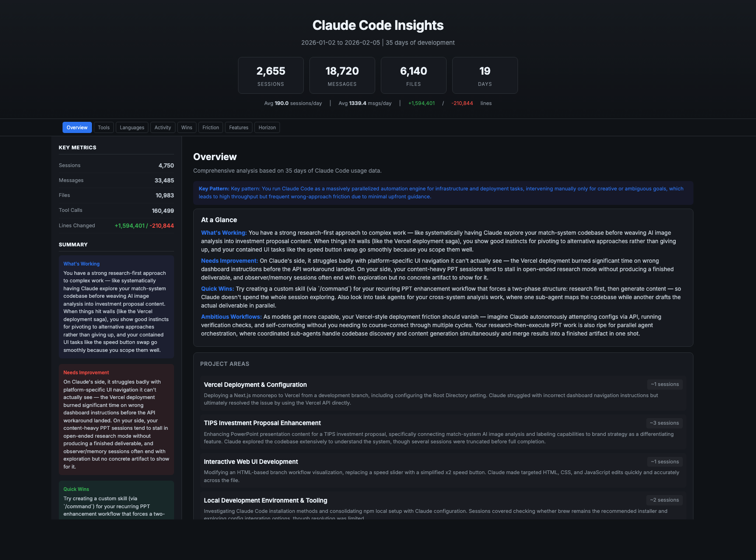Viewport: 756px width, 560px height.
Task: Click What's Working label in At a Glance
Action: tap(224, 233)
